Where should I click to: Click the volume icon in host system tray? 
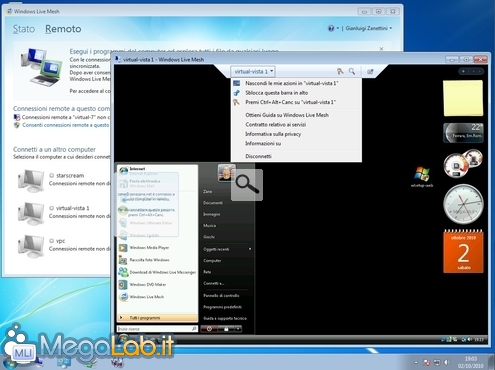[x=446, y=362]
